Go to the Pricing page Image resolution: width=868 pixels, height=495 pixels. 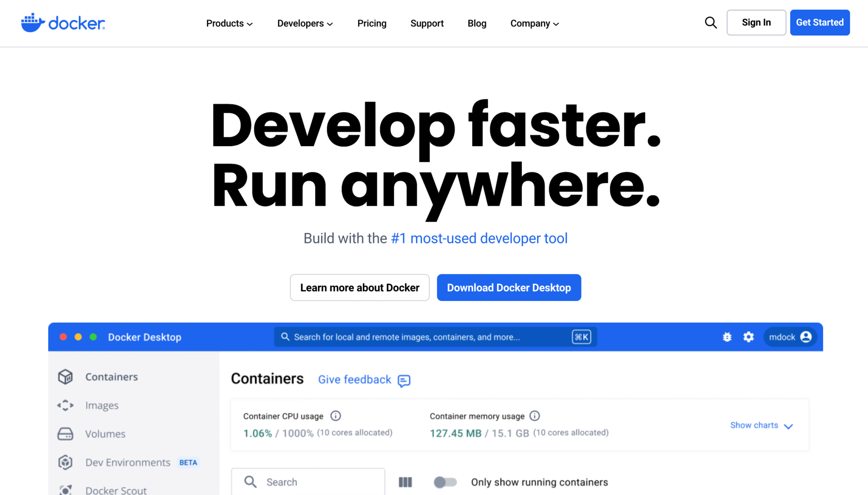tap(372, 23)
